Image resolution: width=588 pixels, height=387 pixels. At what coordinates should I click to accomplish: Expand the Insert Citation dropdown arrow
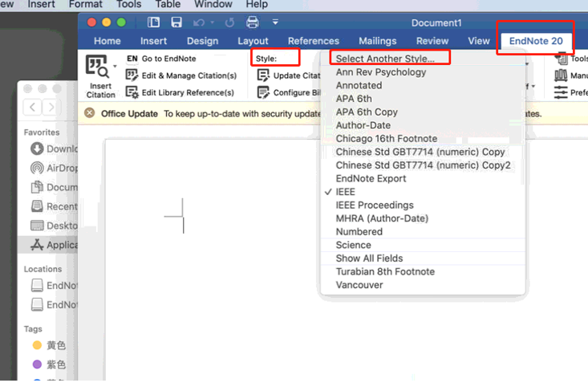click(x=116, y=66)
